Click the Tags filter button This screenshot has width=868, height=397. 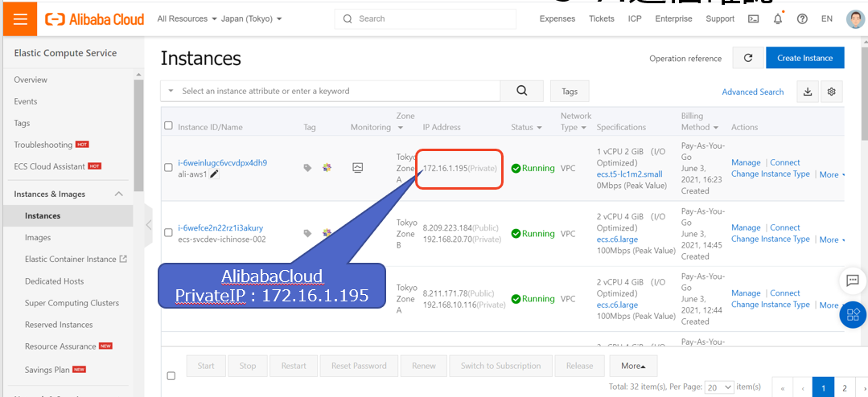pos(570,92)
